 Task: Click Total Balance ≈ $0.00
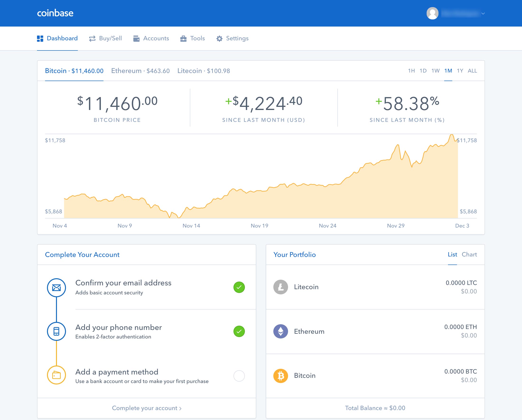tap(375, 408)
